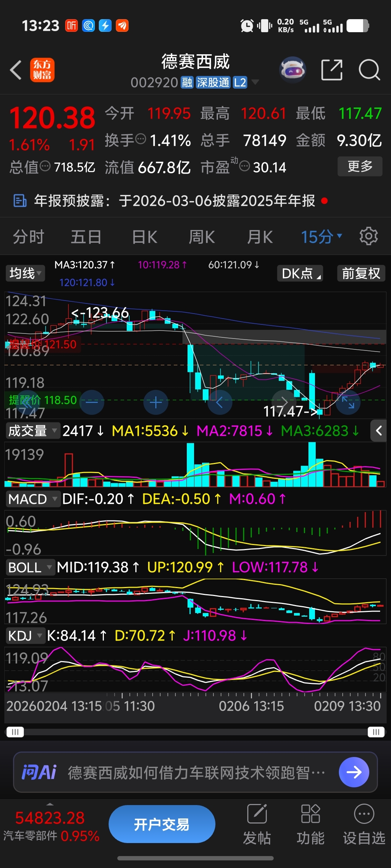
Task: Tap the 深股通 badge
Action: tap(213, 82)
